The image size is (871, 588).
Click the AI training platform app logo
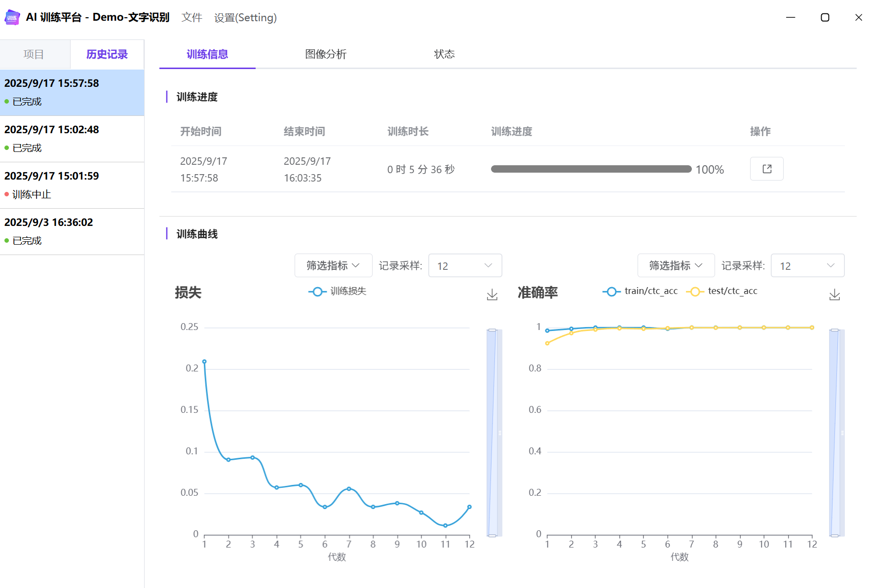tap(12, 18)
